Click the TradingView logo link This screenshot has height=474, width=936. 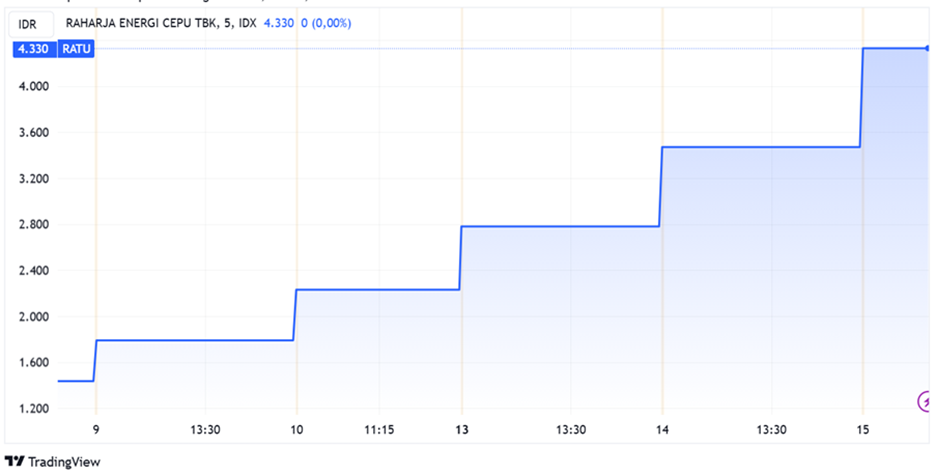(x=53, y=461)
